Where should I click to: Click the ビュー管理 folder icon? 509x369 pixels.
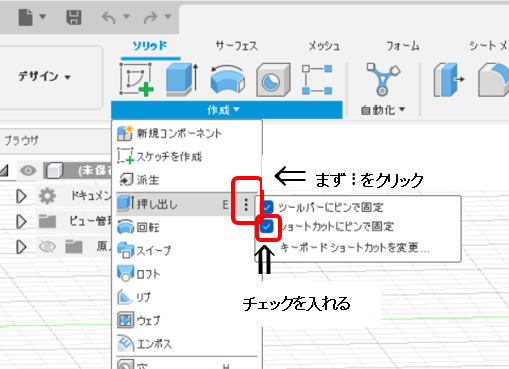[x=47, y=221]
